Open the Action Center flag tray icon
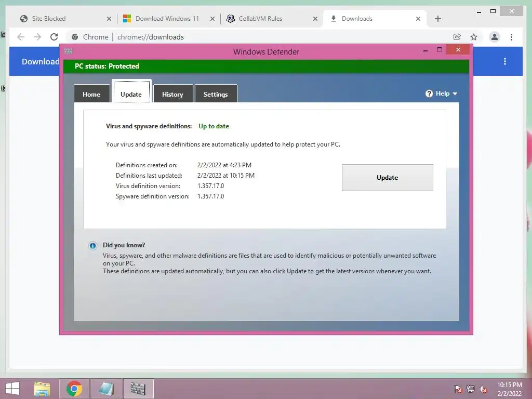The height and width of the screenshot is (399, 532). [x=458, y=389]
